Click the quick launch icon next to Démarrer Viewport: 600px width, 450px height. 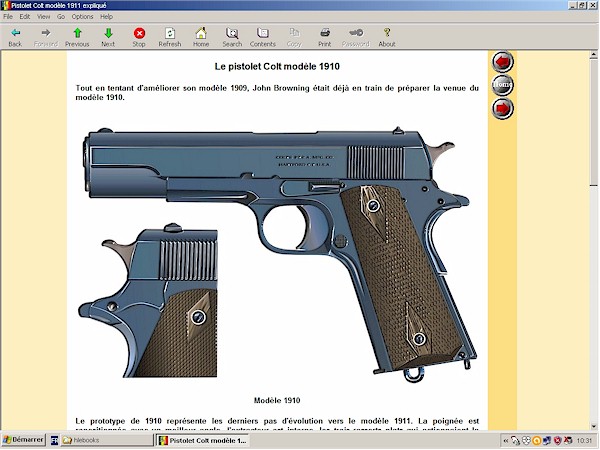(x=54, y=440)
